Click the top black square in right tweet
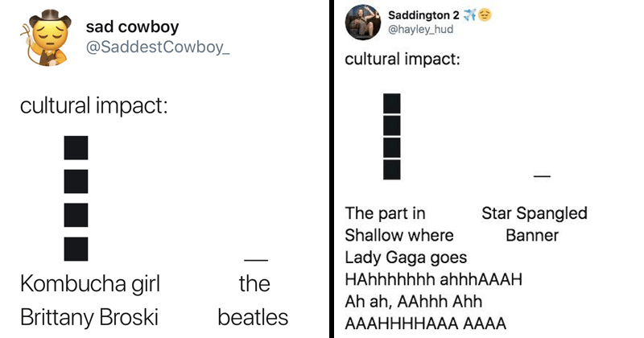Screen dimensions: 644x338 392,104
